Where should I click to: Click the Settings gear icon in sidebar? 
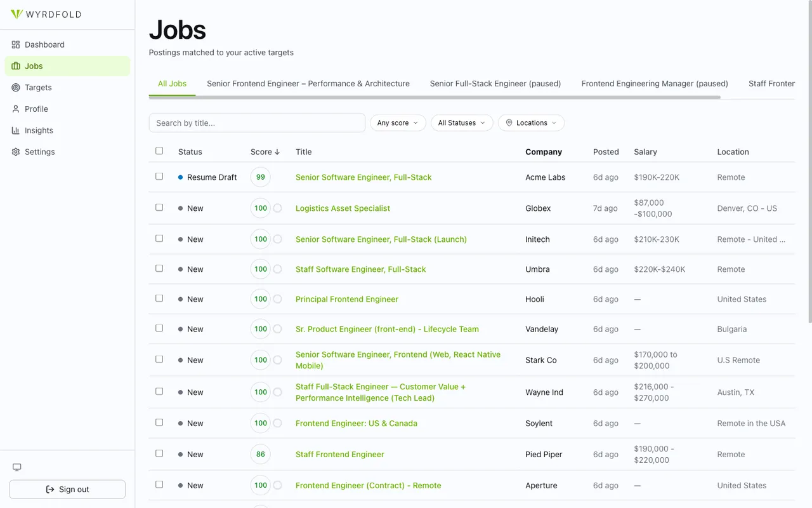[x=16, y=152]
